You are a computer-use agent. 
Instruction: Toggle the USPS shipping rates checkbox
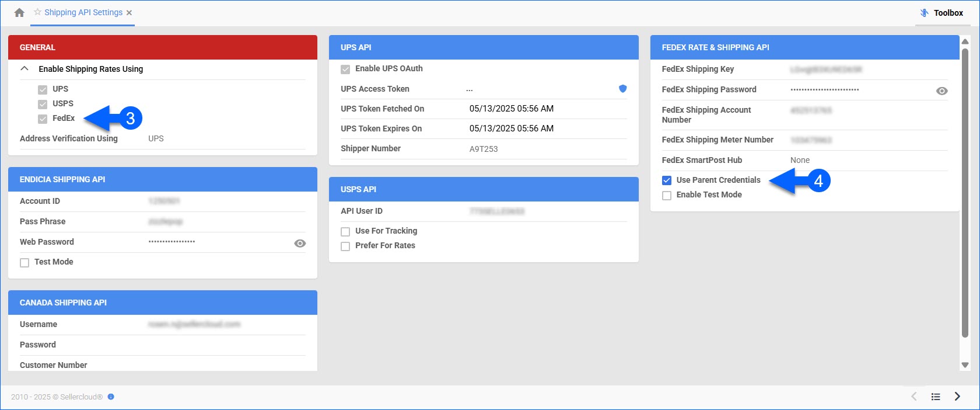pyautogui.click(x=43, y=104)
